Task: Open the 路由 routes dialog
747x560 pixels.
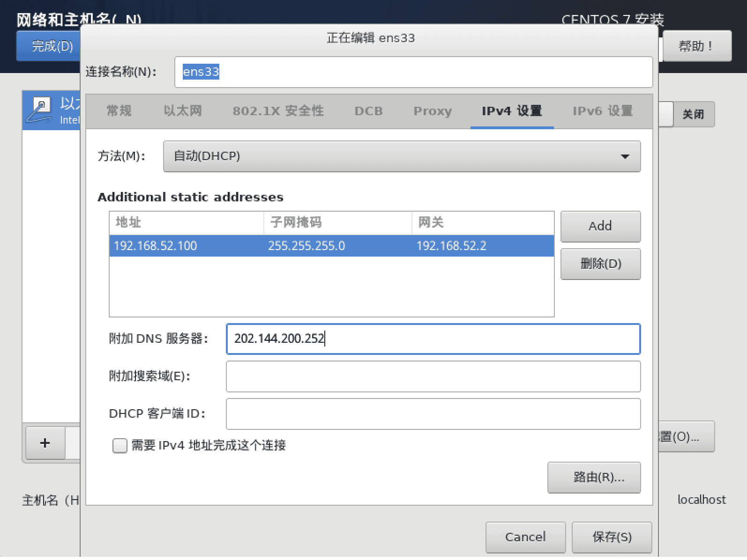Action: [594, 478]
